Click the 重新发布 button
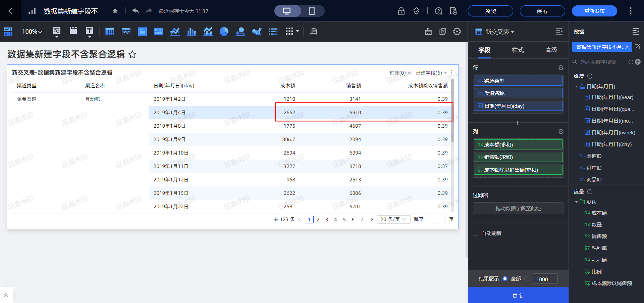The height and width of the screenshot is (303, 644). click(594, 11)
